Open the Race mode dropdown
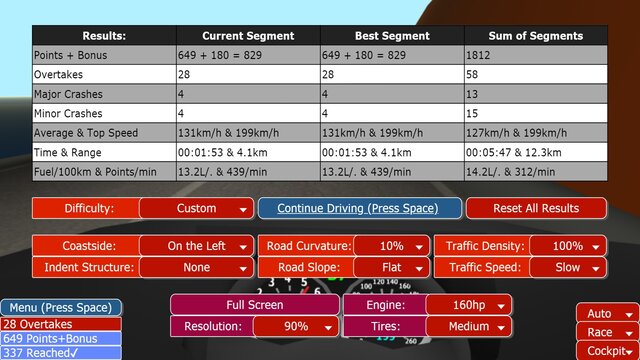 (x=608, y=332)
